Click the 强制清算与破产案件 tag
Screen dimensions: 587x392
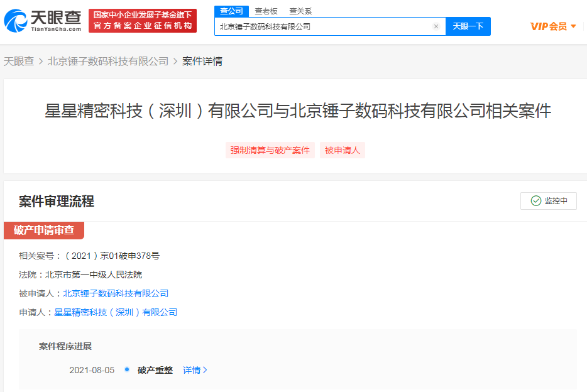[x=270, y=150]
